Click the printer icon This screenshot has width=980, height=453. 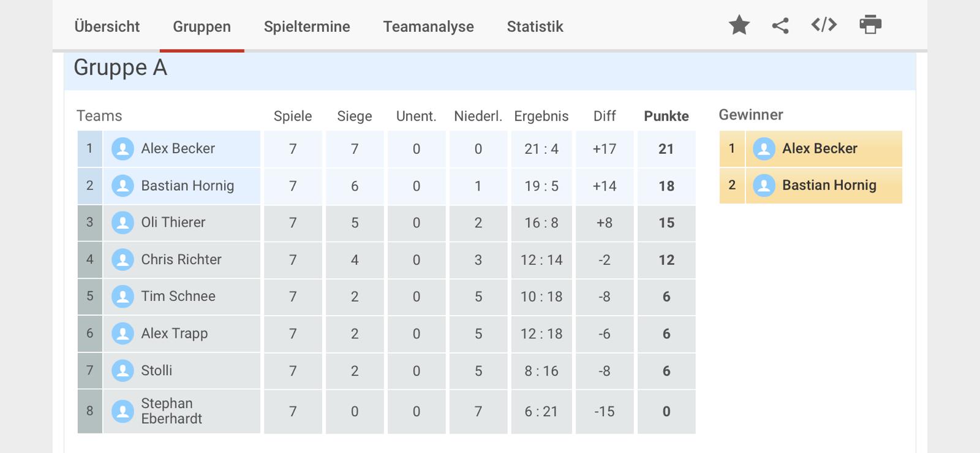(870, 25)
